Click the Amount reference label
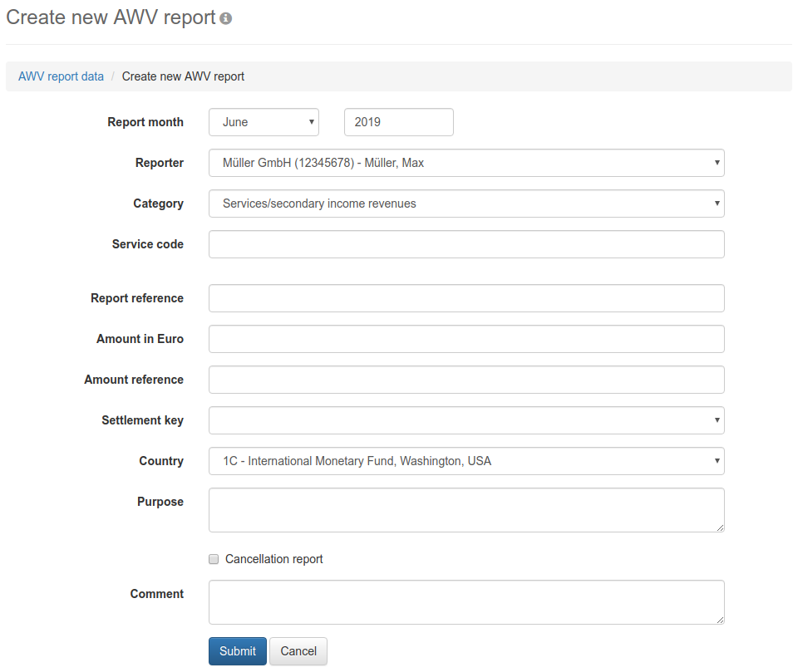This screenshot has width=798, height=672. [134, 380]
